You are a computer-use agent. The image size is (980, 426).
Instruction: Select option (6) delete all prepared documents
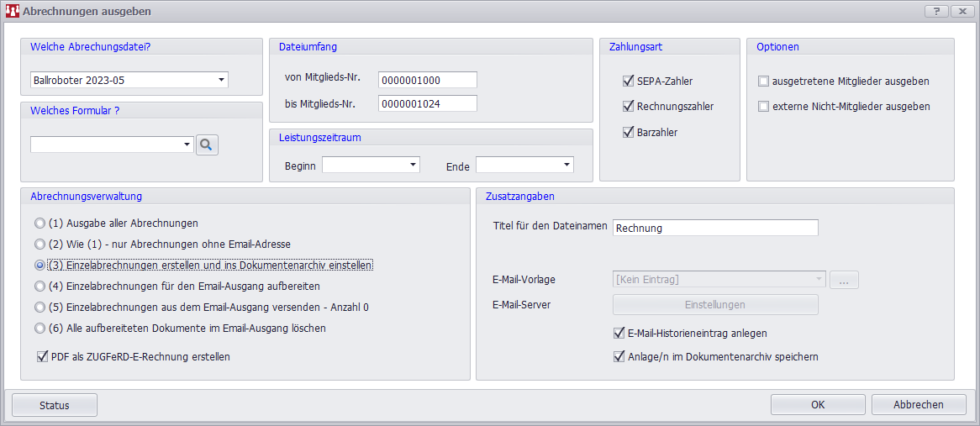39,329
